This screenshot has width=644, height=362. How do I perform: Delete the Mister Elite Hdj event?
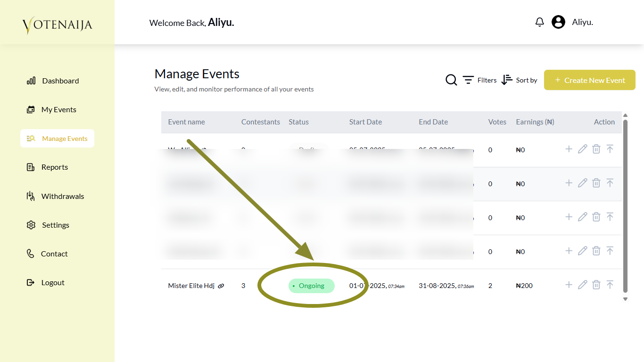tap(596, 285)
